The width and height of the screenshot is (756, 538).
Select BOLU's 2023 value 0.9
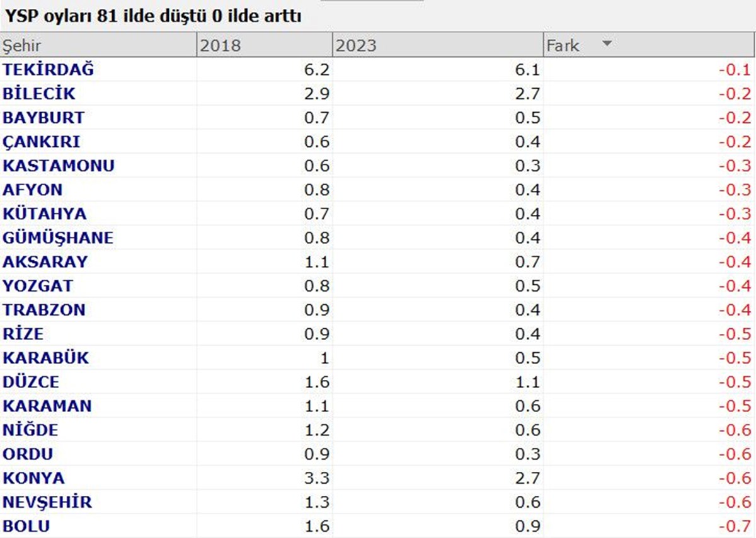(x=527, y=525)
